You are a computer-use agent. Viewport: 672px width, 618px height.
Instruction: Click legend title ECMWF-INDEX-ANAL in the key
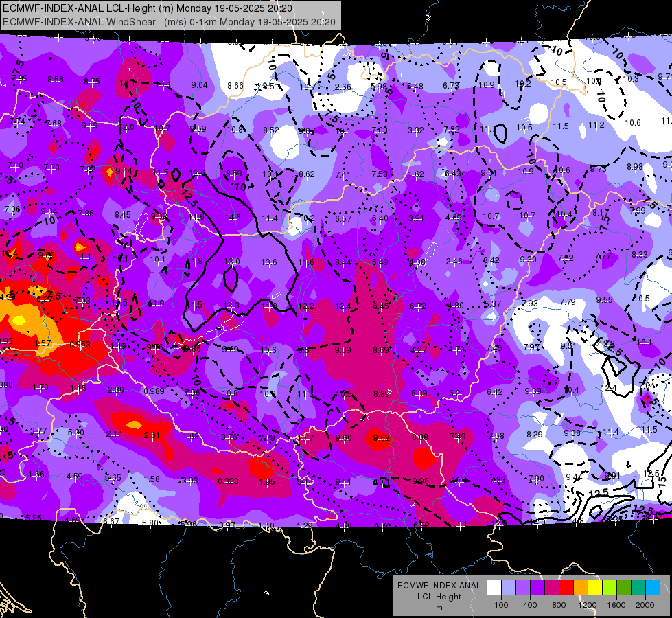(439, 586)
